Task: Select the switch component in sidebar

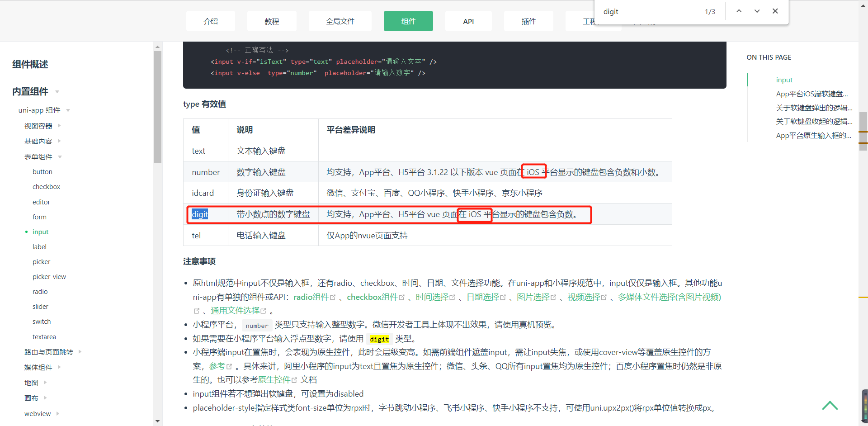Action: point(41,321)
